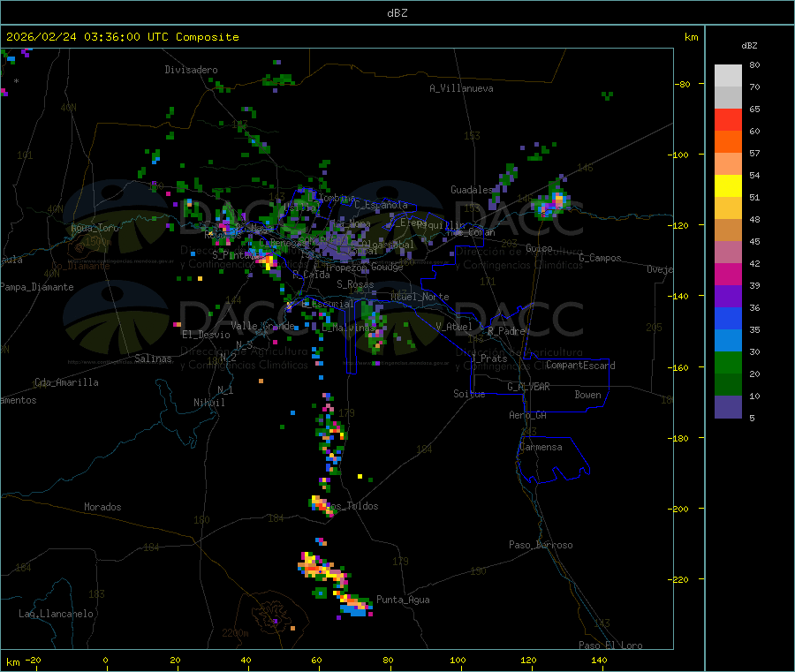Click the J_Prats label
Viewport: 795px width, 672px height.
[x=488, y=359]
